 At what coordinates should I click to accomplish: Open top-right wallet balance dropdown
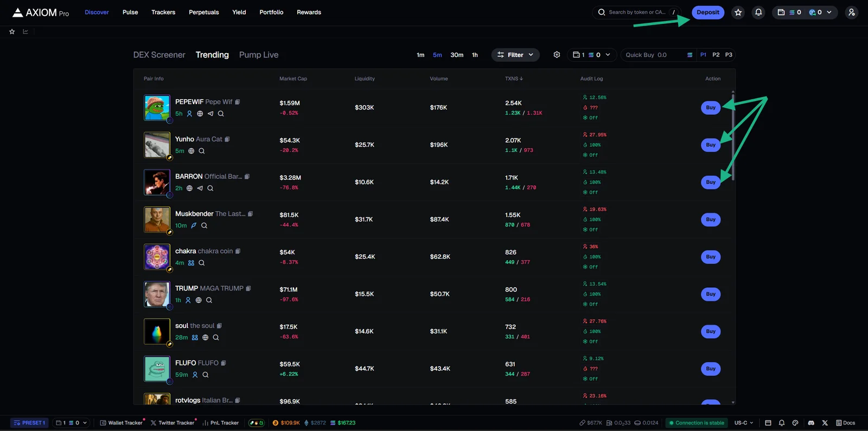[x=805, y=12]
